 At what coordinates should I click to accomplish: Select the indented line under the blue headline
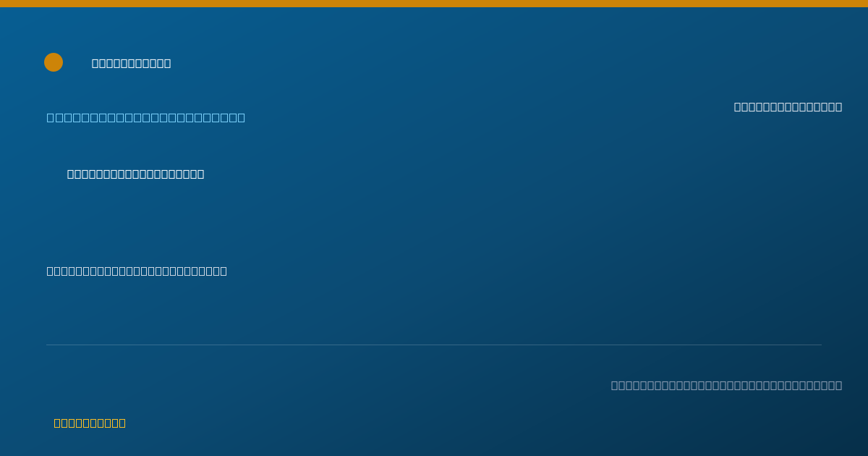pos(135,174)
